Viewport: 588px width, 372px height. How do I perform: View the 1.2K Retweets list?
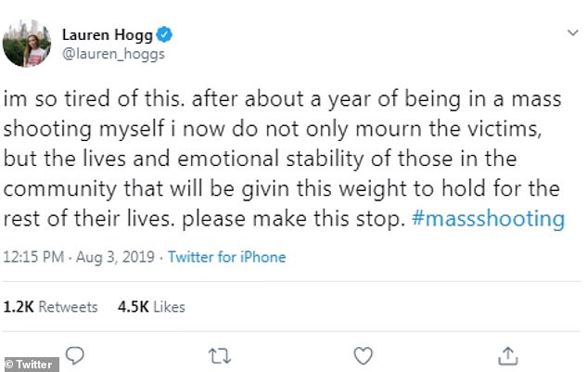53,306
